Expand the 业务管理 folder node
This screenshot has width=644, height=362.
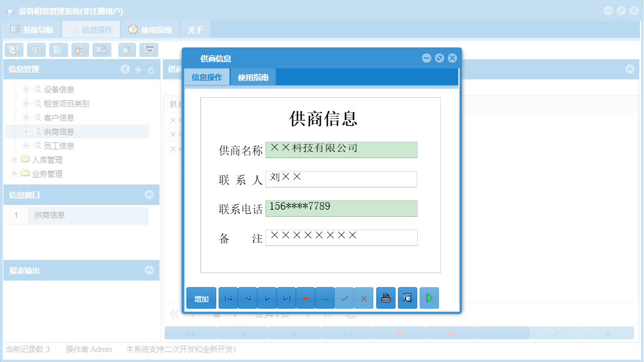click(x=13, y=173)
